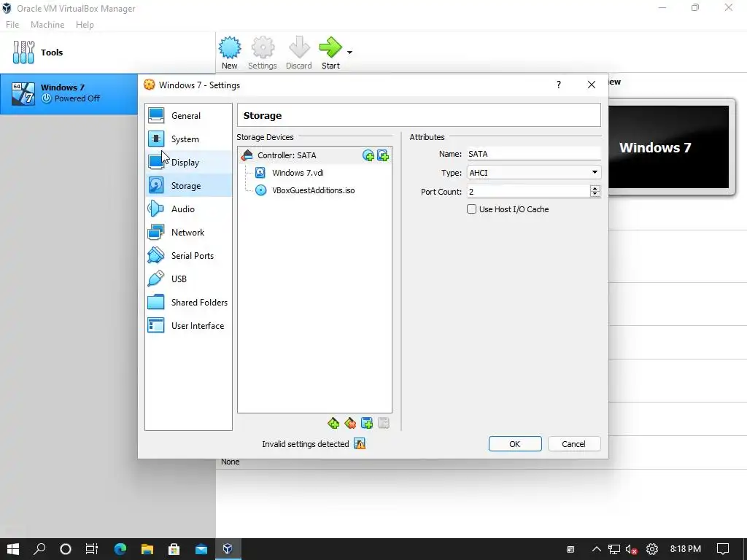Open the User Interface settings category
This screenshot has height=560, width=747.
pyautogui.click(x=189, y=326)
